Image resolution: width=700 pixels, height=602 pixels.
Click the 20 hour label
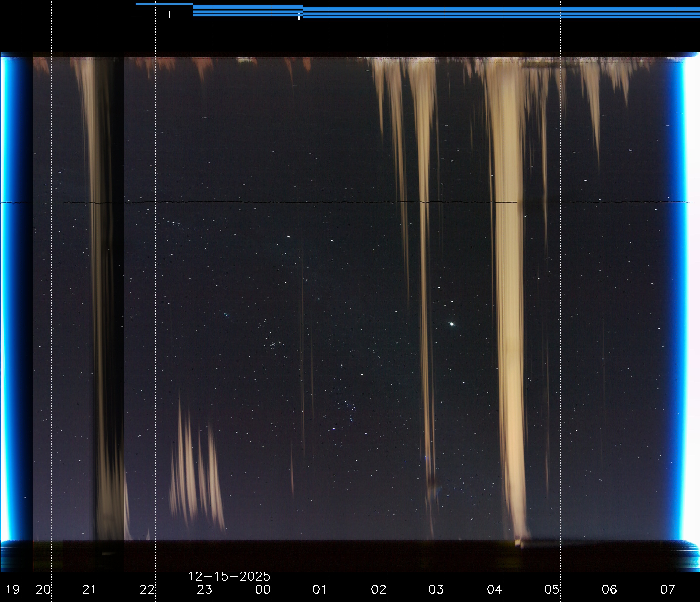[x=43, y=590]
